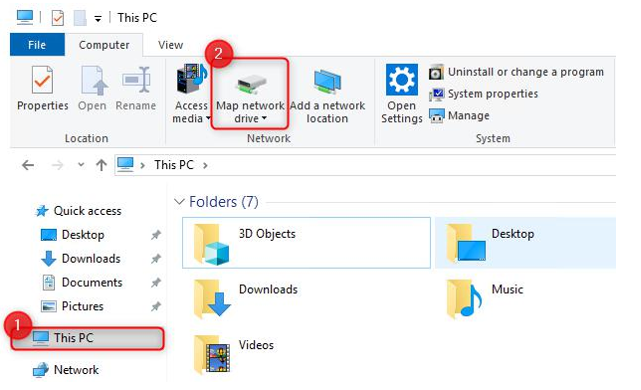Unpin Desktop using its pin icon
The height and width of the screenshot is (390, 641).
click(x=156, y=235)
